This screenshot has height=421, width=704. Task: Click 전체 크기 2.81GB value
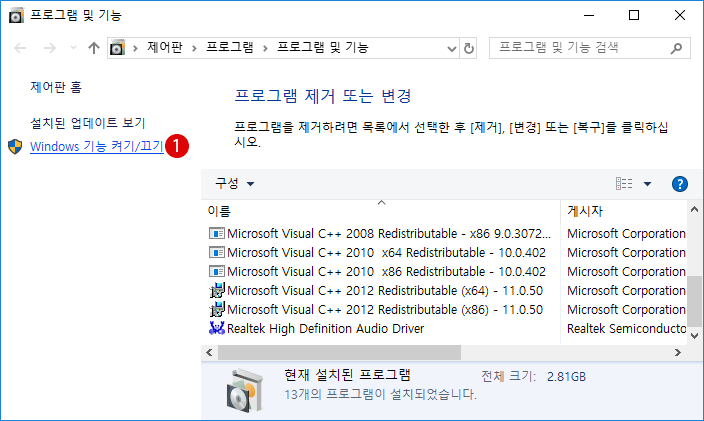coord(566,377)
